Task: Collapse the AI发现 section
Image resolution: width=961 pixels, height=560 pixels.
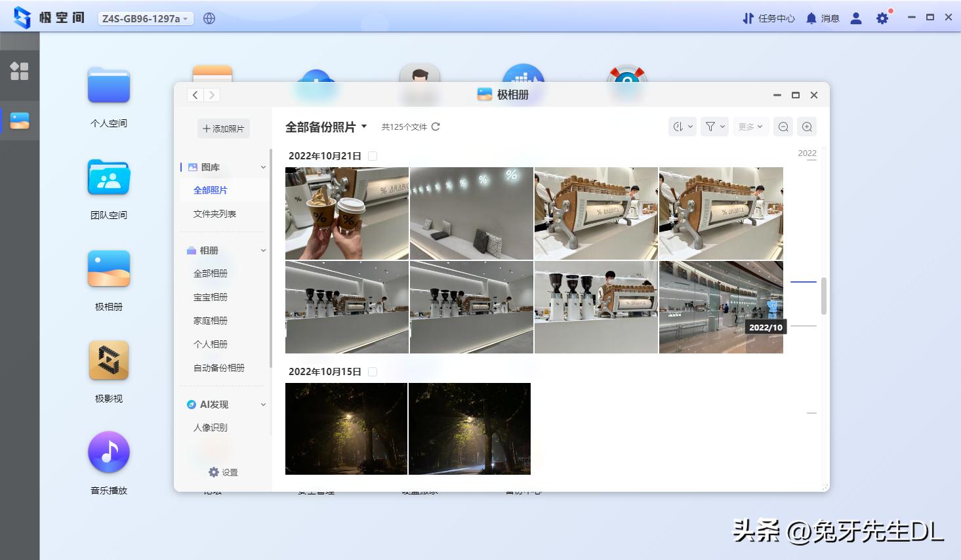Action: click(x=263, y=405)
